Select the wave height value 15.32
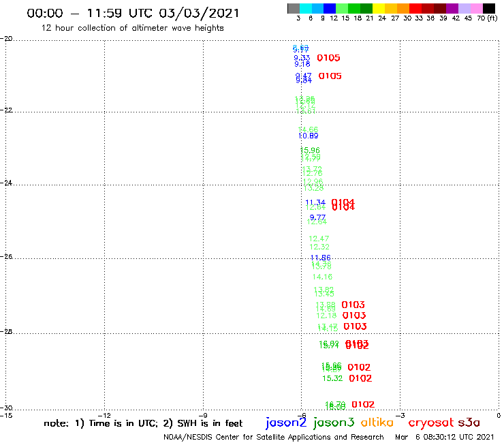This screenshot has height=443, width=504. [x=332, y=378]
